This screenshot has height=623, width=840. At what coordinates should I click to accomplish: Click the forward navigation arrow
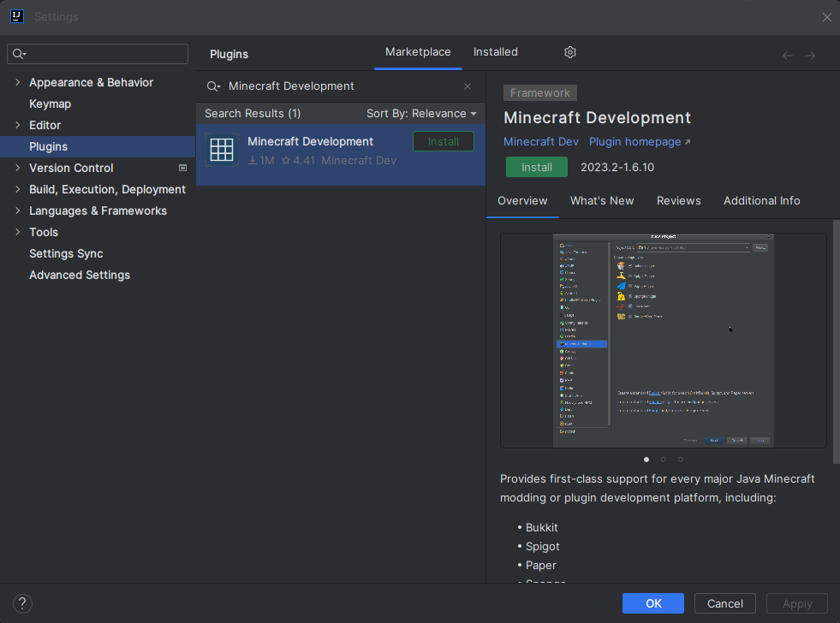(x=810, y=56)
